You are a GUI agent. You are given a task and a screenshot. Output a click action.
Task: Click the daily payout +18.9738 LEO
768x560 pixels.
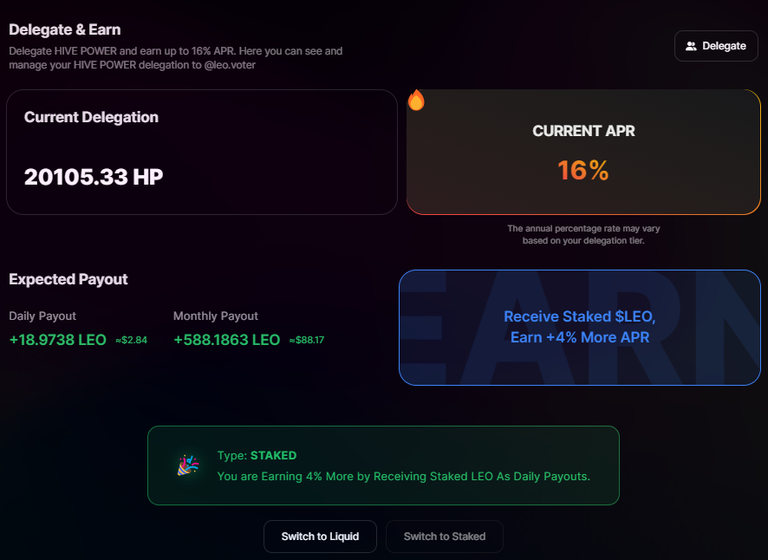click(58, 340)
